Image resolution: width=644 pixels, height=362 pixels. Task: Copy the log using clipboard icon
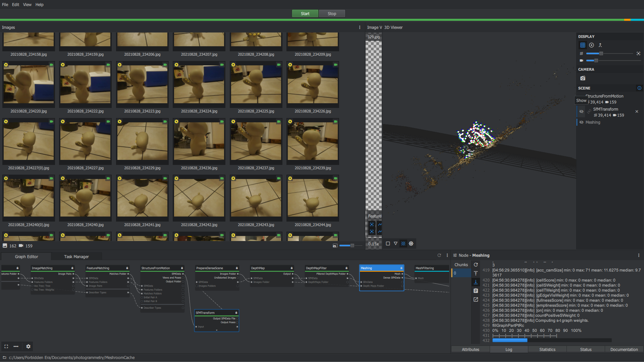click(x=476, y=291)
